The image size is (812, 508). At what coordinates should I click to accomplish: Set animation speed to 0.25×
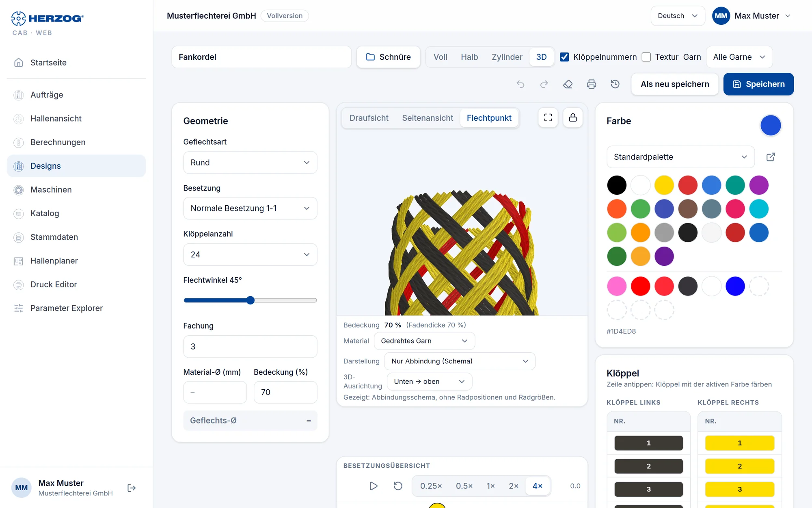(431, 486)
